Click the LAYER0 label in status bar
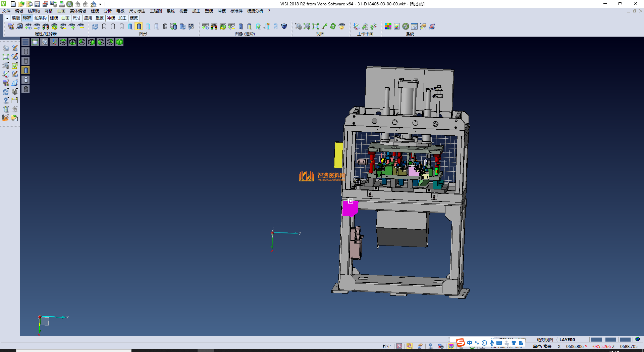 [x=567, y=340]
